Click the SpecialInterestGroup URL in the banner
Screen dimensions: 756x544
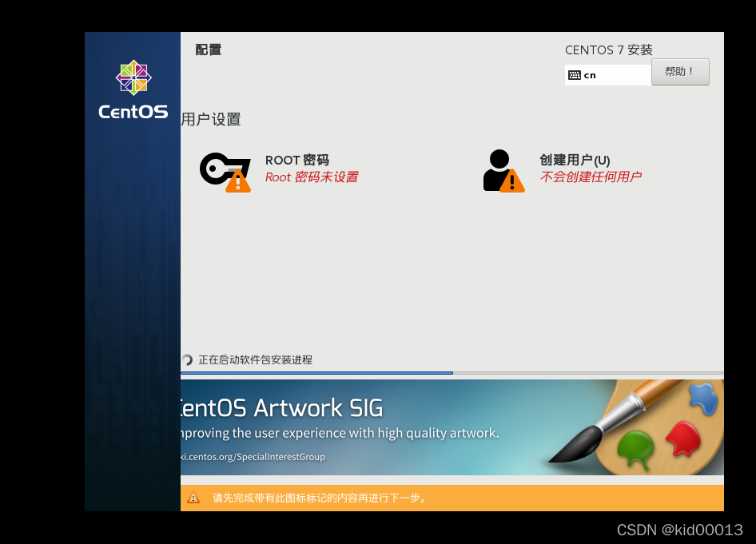click(x=253, y=457)
